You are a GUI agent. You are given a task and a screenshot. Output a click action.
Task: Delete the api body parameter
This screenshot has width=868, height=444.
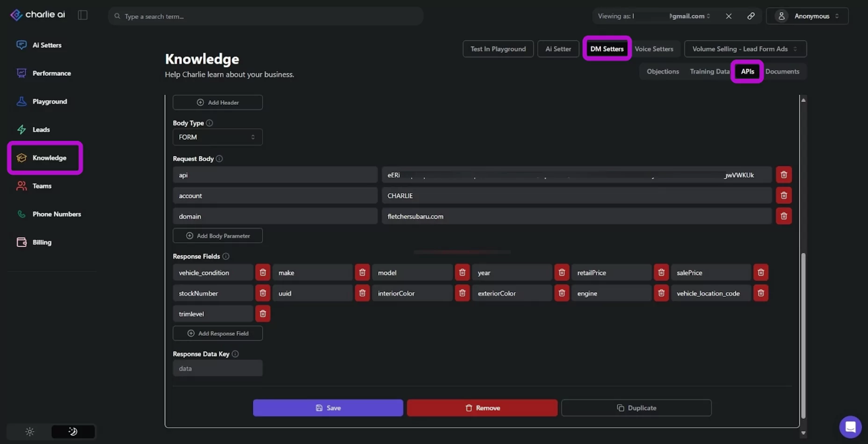784,175
